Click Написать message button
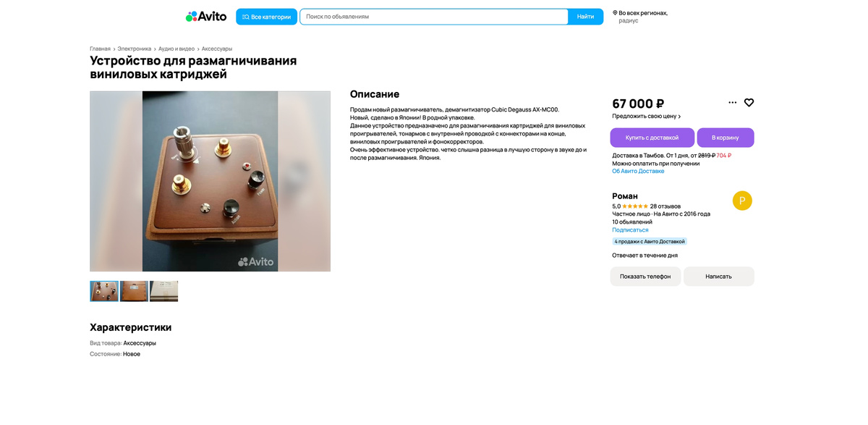 719,277
